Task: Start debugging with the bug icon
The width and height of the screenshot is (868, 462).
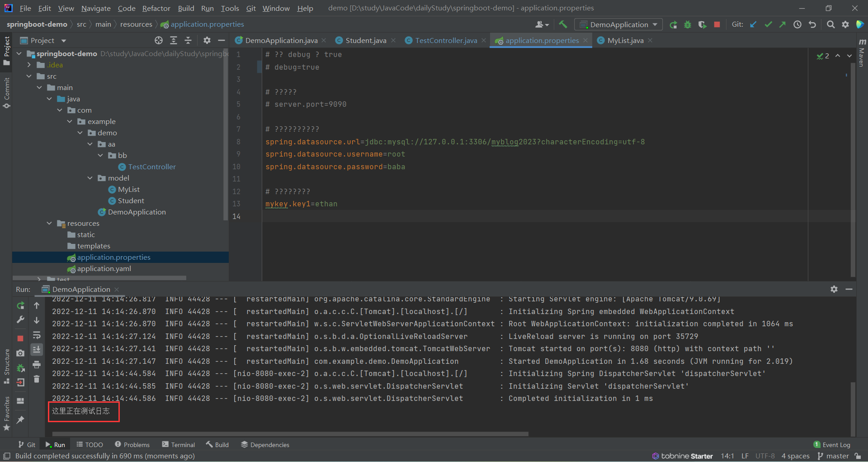Action: pos(688,24)
